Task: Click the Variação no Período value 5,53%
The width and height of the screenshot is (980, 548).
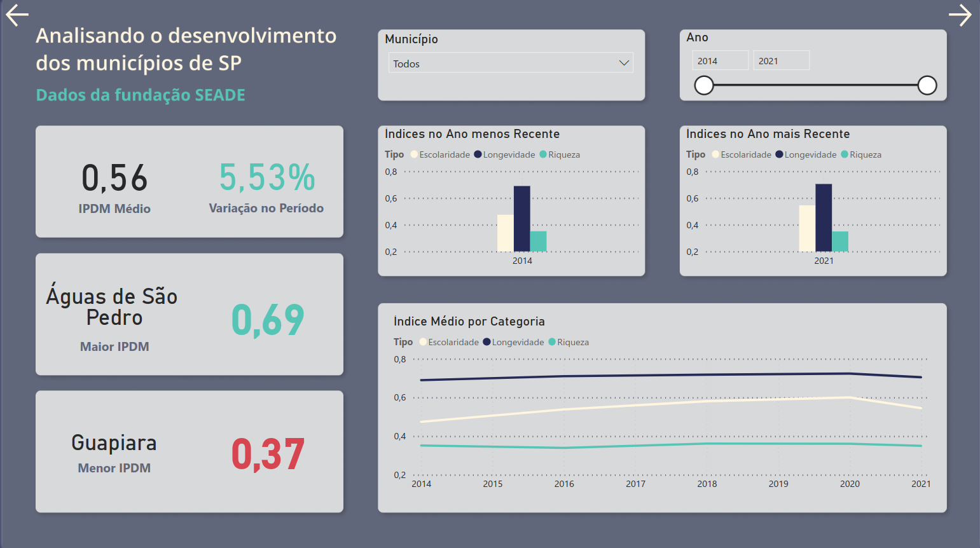Action: pos(267,177)
